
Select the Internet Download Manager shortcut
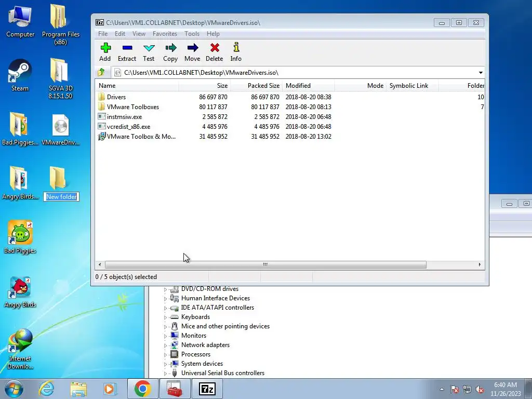[x=20, y=349]
